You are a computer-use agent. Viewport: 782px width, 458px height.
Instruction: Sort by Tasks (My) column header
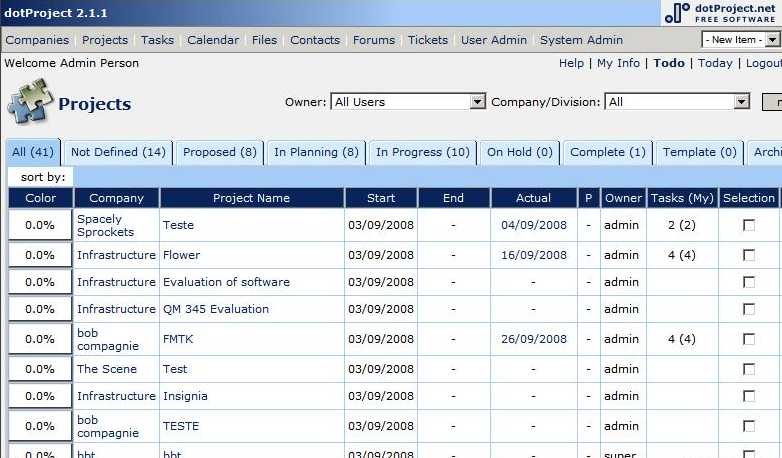(x=682, y=198)
